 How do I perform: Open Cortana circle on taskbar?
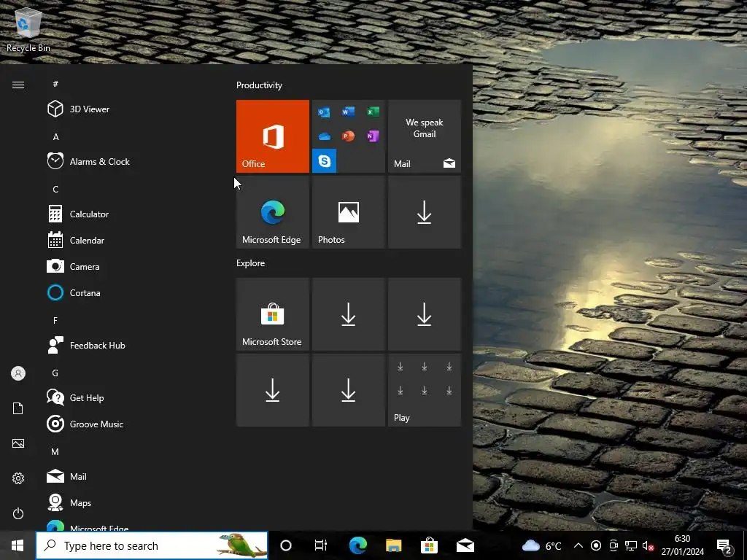pos(286,545)
